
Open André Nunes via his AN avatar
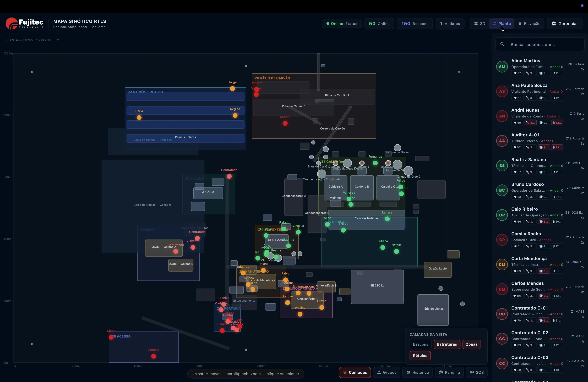tap(502, 116)
